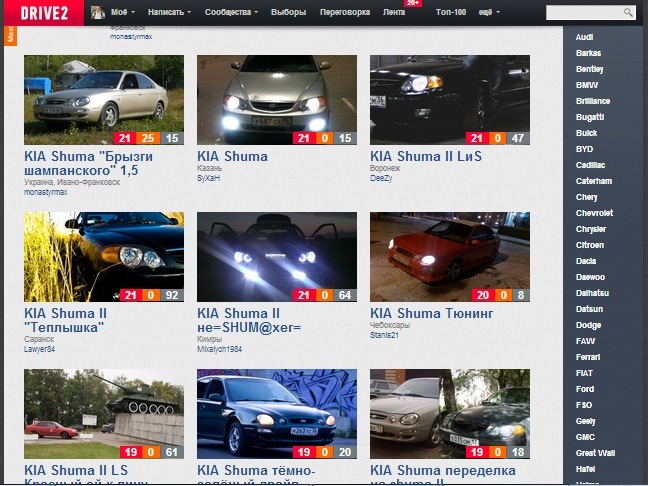Open user profile Stanis21
This screenshot has height=486, width=648.
(x=384, y=335)
